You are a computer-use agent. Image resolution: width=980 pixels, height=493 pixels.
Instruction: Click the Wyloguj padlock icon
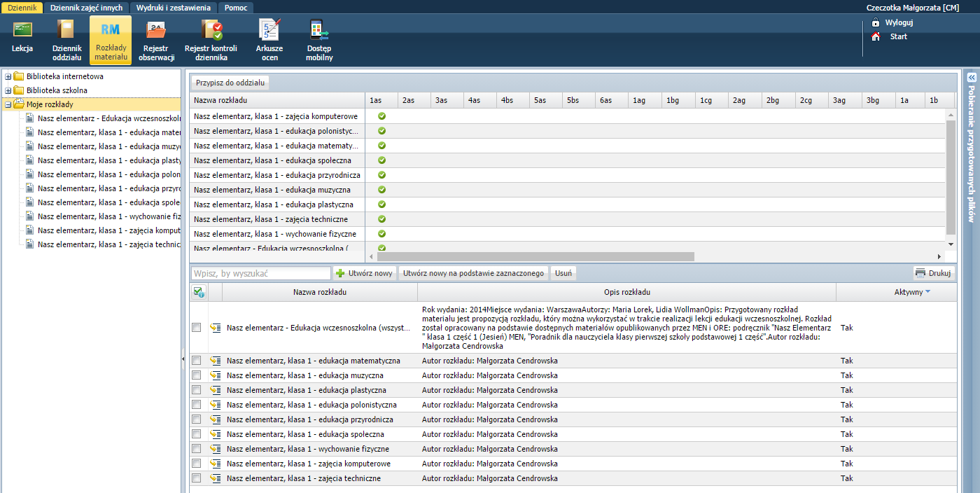tap(875, 22)
